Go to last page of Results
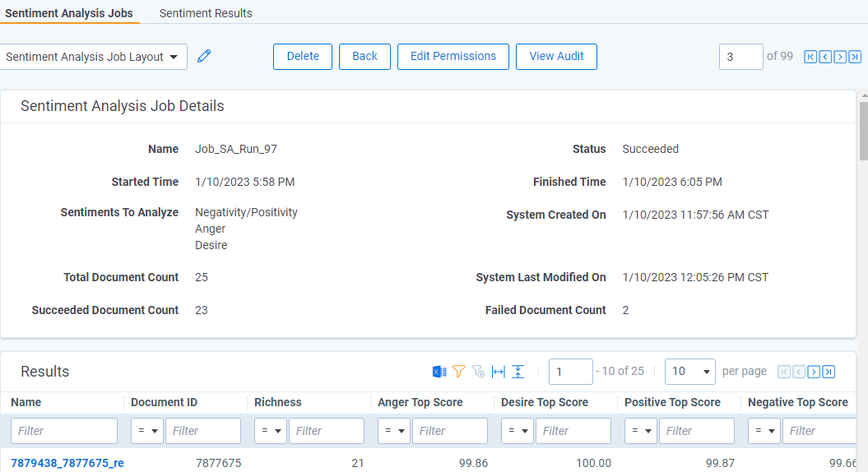Image resolution: width=868 pixels, height=472 pixels. [x=829, y=372]
